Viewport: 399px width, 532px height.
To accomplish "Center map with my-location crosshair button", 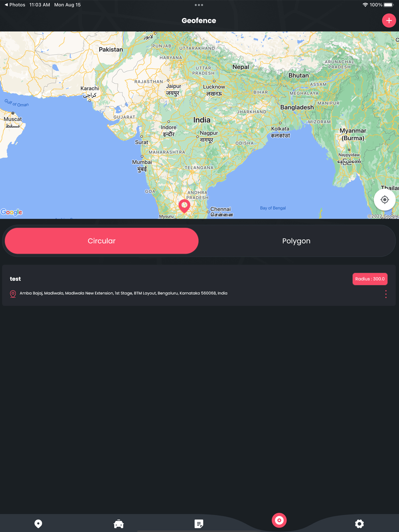I will tap(385, 200).
